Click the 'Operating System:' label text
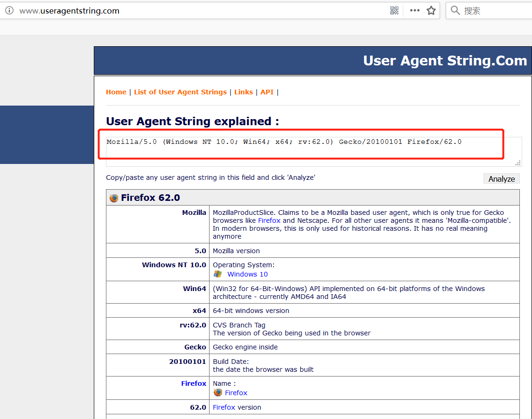 point(244,265)
